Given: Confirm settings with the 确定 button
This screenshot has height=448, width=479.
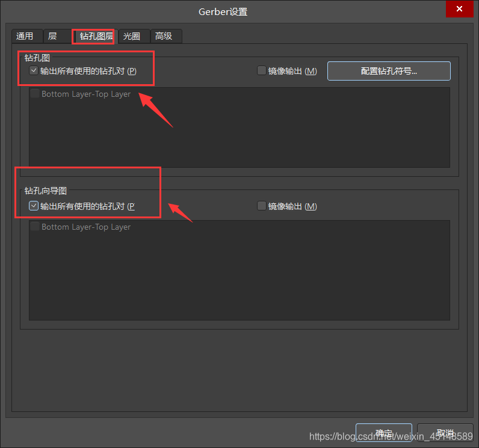Looking at the screenshot, I should [x=383, y=433].
